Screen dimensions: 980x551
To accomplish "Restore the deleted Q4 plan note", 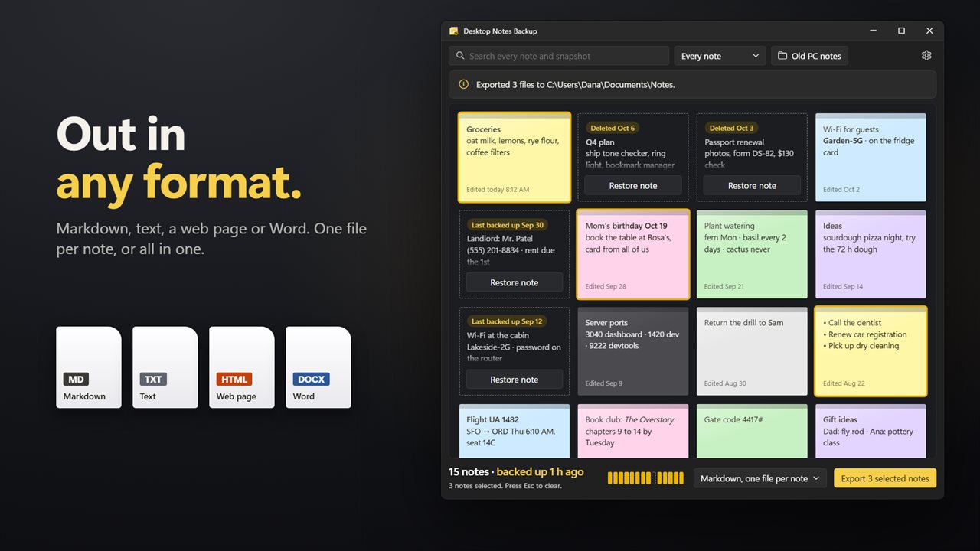I will [633, 185].
